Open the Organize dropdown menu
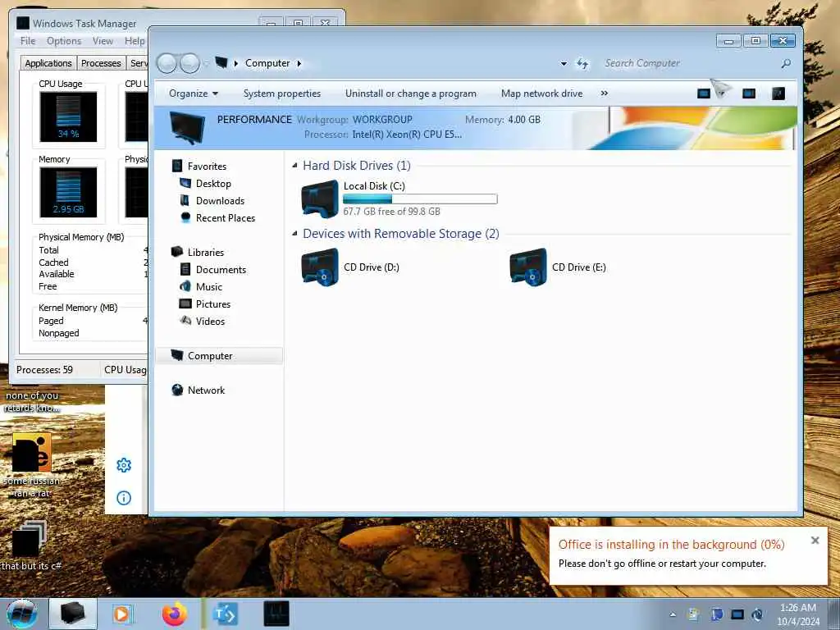Viewport: 840px width, 630px height. [x=194, y=94]
